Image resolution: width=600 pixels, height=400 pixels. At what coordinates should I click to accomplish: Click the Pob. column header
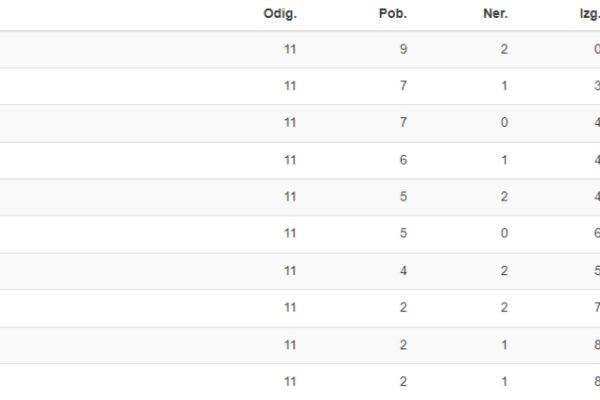[x=393, y=14]
